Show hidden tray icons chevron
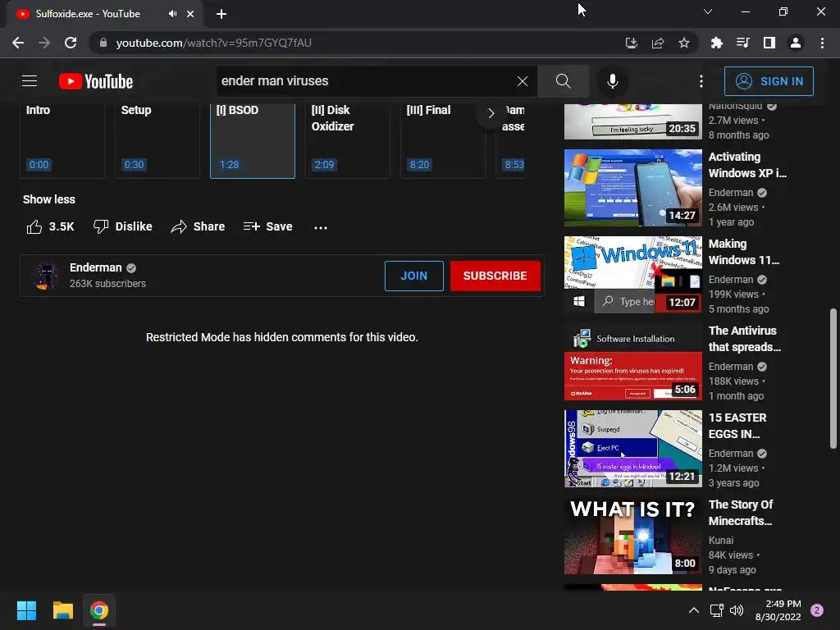Viewport: 840px width, 630px height. click(693, 610)
